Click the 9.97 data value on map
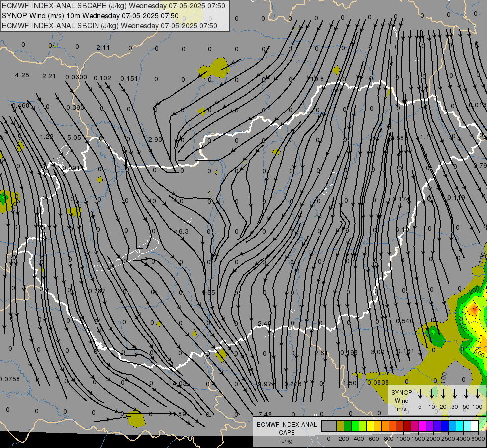 pos(265,384)
